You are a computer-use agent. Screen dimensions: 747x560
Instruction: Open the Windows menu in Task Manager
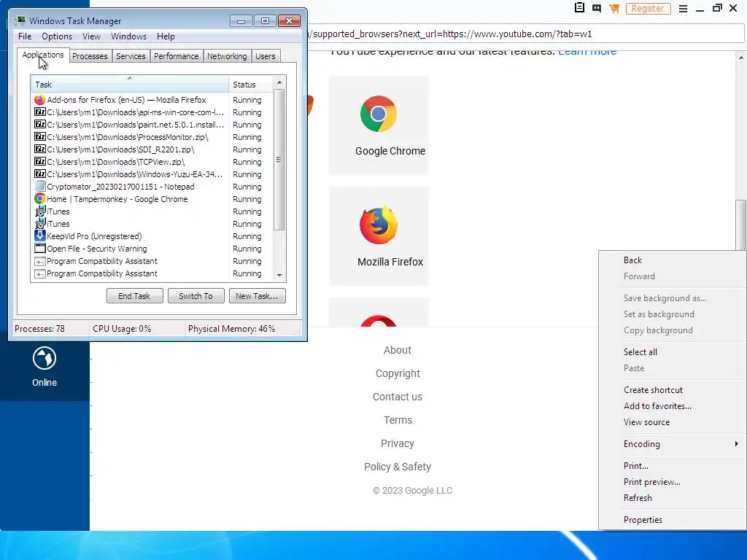pyautogui.click(x=128, y=36)
